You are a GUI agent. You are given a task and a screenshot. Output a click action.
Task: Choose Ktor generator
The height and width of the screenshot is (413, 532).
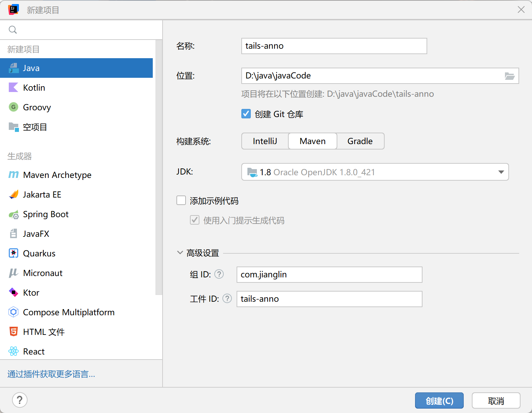point(76,293)
